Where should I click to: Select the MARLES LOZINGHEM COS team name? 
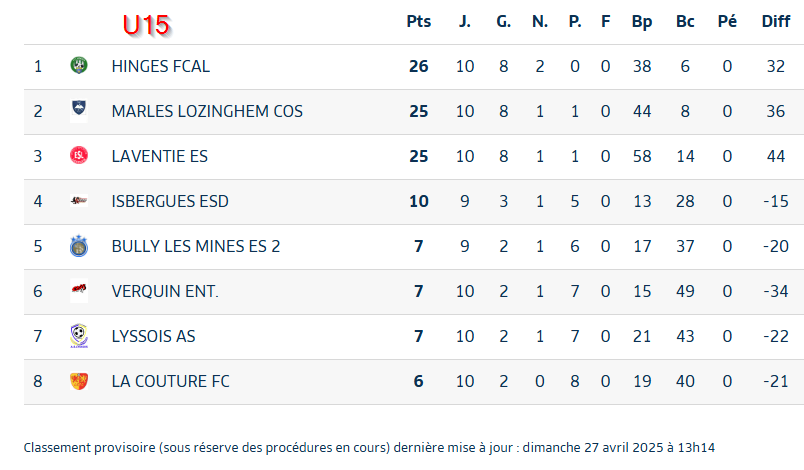click(207, 111)
